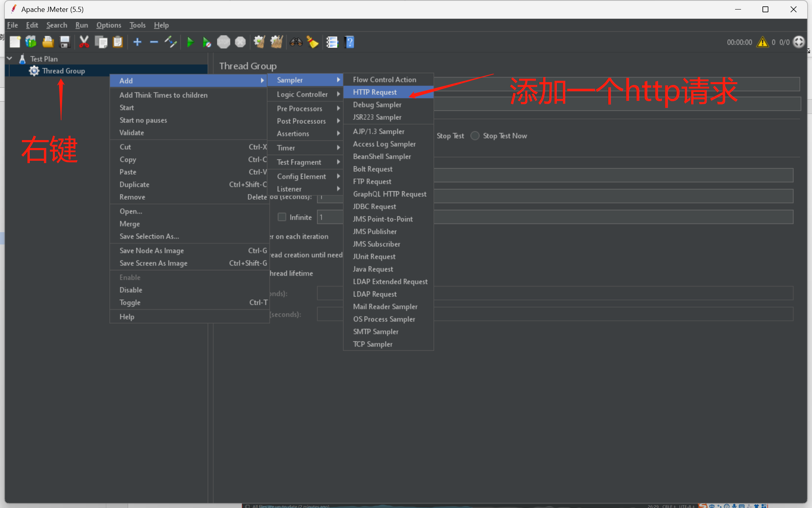Click the Open file icon
Viewport: 812px width, 508px height.
(x=48, y=42)
